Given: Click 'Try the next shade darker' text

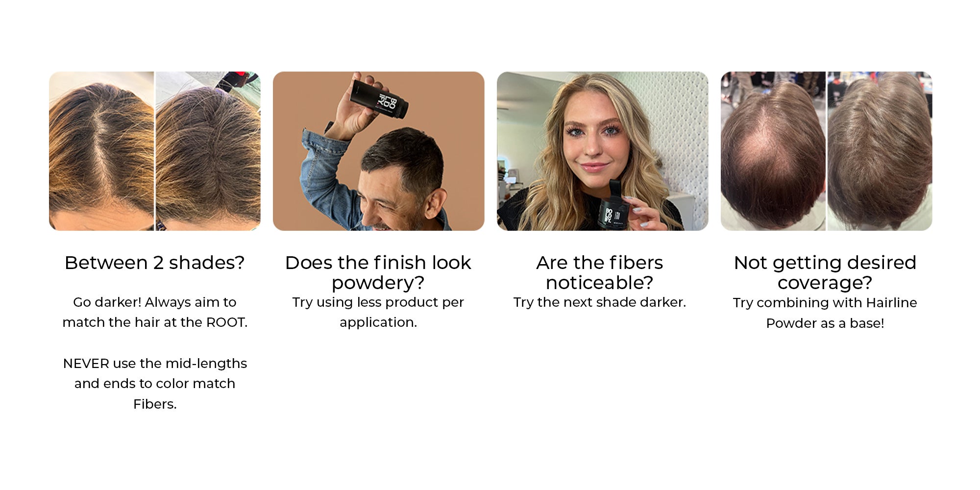Looking at the screenshot, I should [600, 302].
